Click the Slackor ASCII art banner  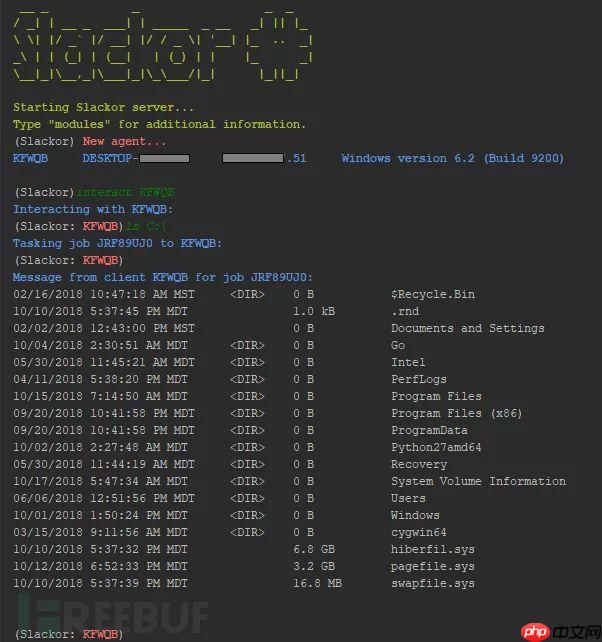click(x=163, y=47)
